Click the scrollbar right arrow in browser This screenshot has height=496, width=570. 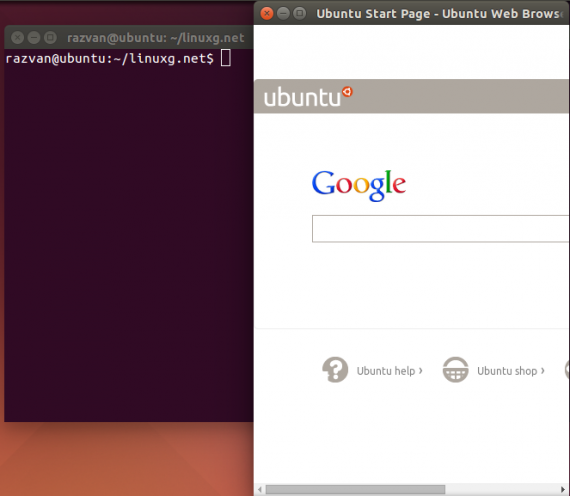[x=564, y=489]
